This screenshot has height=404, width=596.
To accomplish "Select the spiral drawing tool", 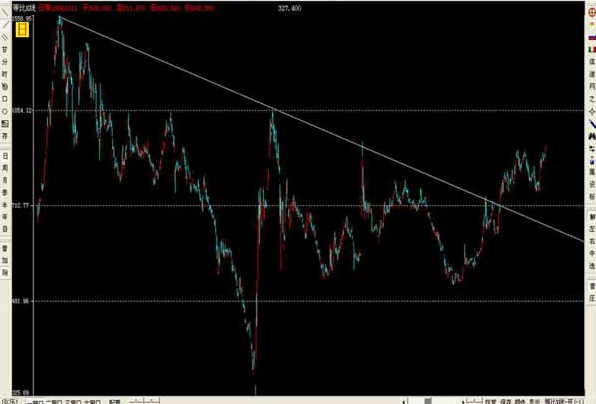I will coord(5,87).
